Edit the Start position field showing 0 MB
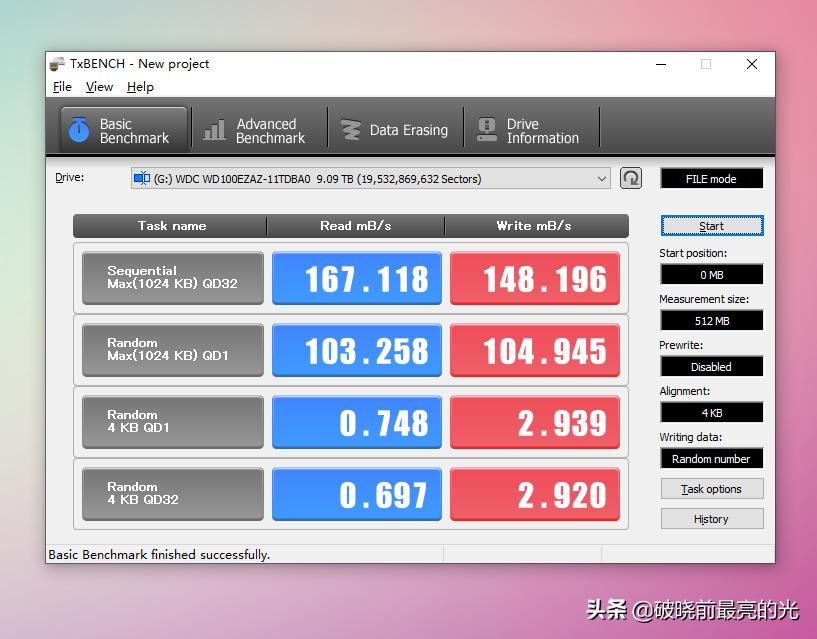This screenshot has width=817, height=639. pyautogui.click(x=711, y=274)
